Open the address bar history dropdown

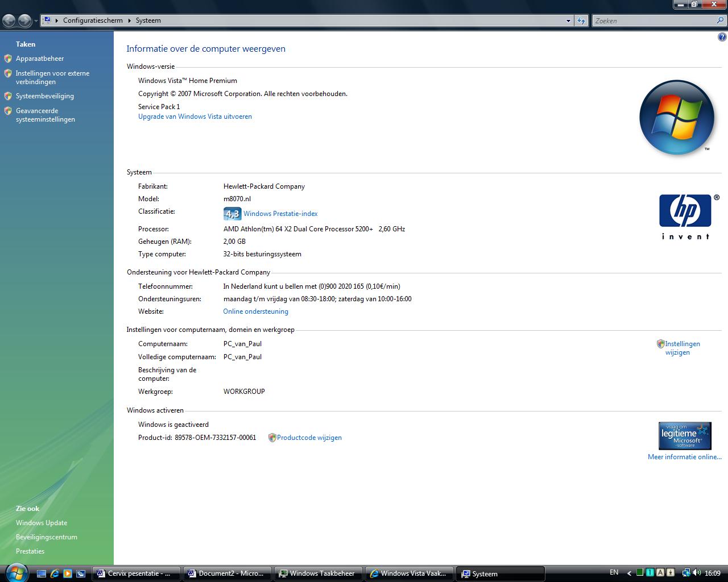click(x=568, y=20)
